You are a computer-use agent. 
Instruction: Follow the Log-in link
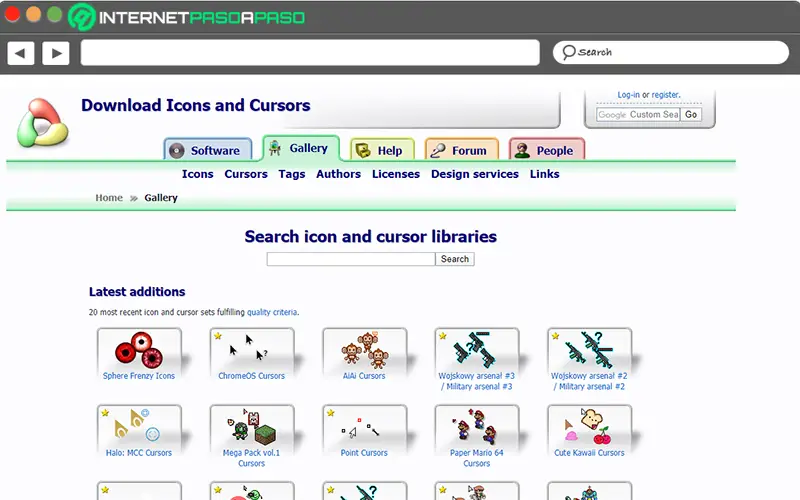pyautogui.click(x=629, y=95)
